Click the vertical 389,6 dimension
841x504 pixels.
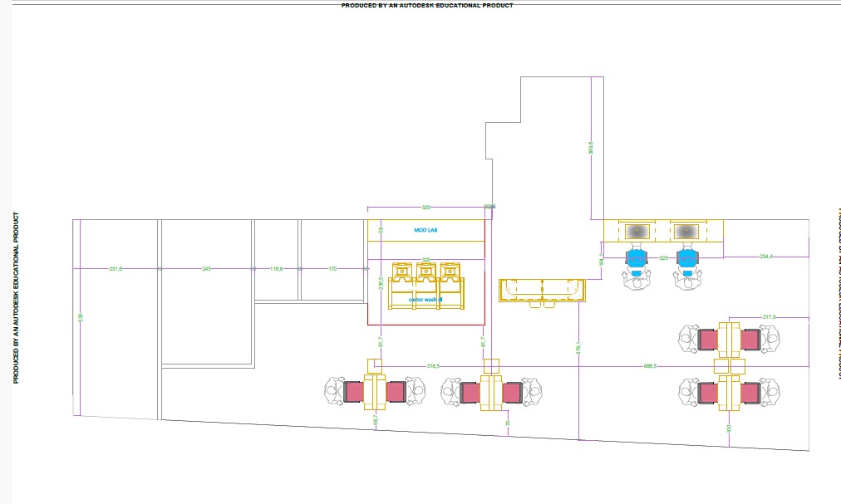[591, 148]
